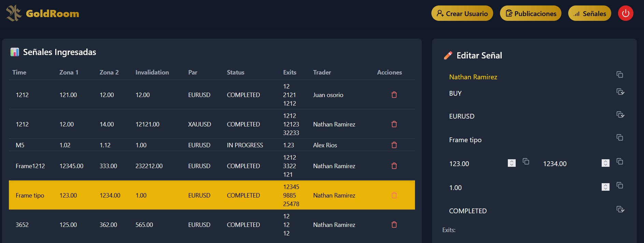Delete the 3652 signal row
644x243 pixels.
[x=394, y=225]
